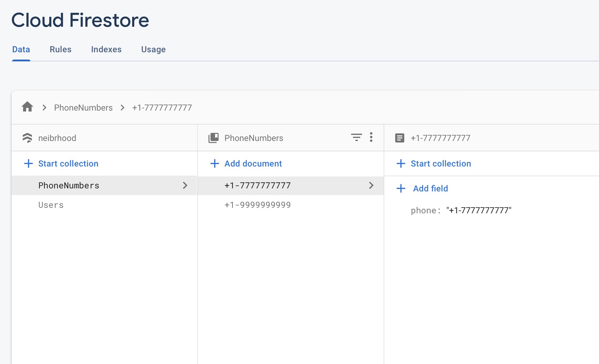Viewport: 599px width, 364px height.
Task: Click the home/root database icon
Action: tap(28, 107)
